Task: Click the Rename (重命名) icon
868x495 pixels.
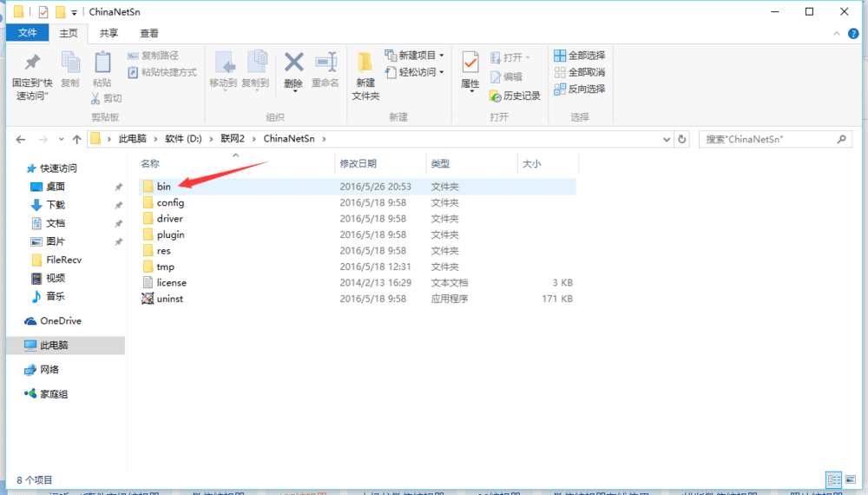Action: pyautogui.click(x=325, y=70)
